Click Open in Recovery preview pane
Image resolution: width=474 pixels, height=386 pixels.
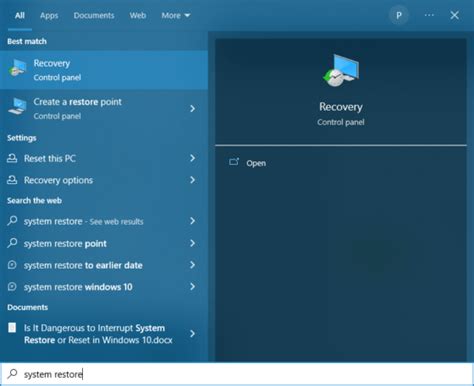coord(256,163)
